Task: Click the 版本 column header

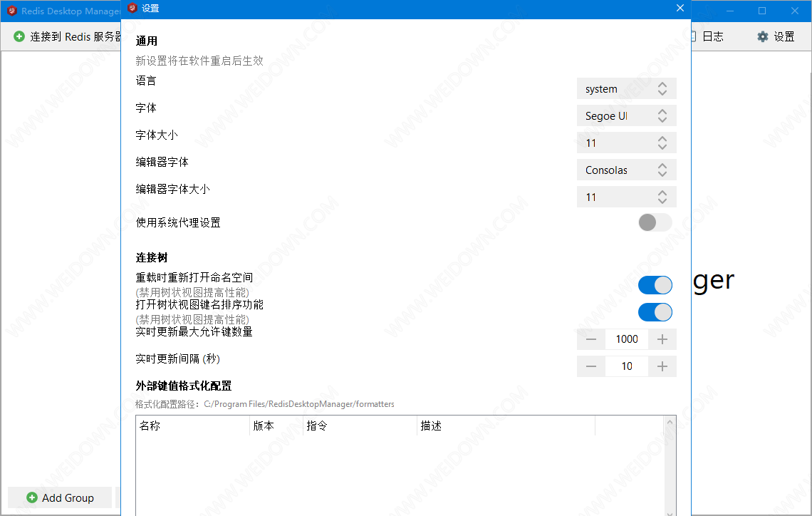Action: [276, 426]
